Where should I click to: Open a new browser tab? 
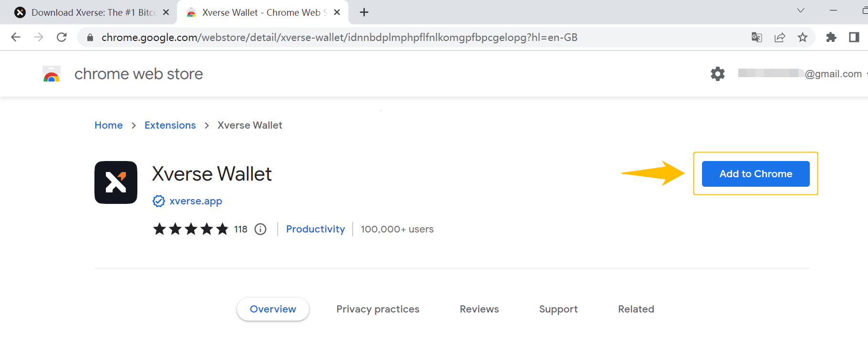tap(364, 12)
